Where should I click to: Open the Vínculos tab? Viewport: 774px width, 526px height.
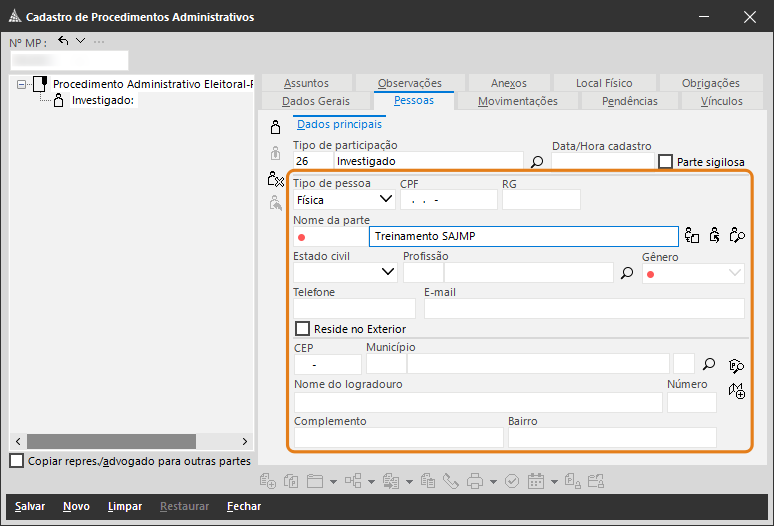722,101
